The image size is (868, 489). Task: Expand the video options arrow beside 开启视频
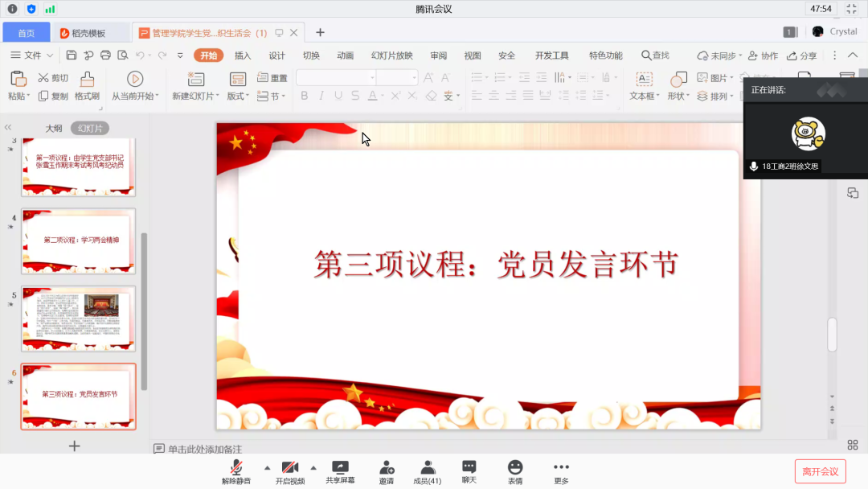tap(313, 467)
